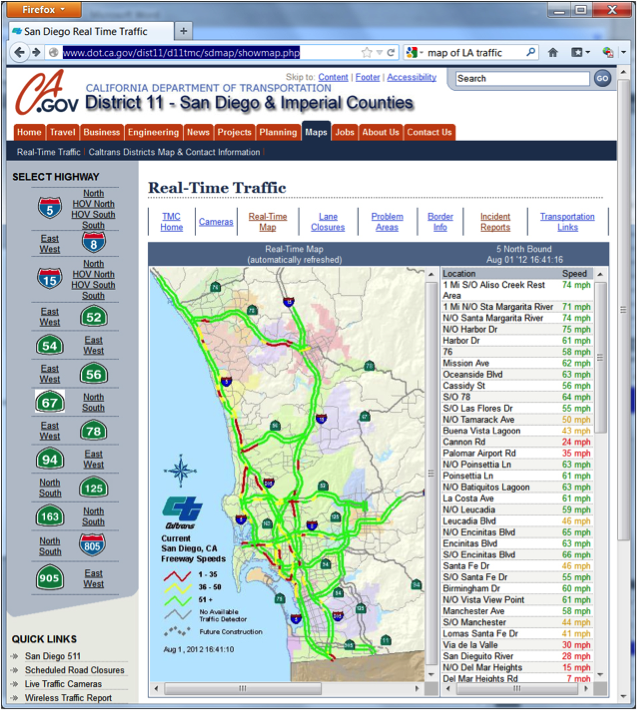Click the CA.gov logo
Screen dimensions: 637x710
click(47, 93)
